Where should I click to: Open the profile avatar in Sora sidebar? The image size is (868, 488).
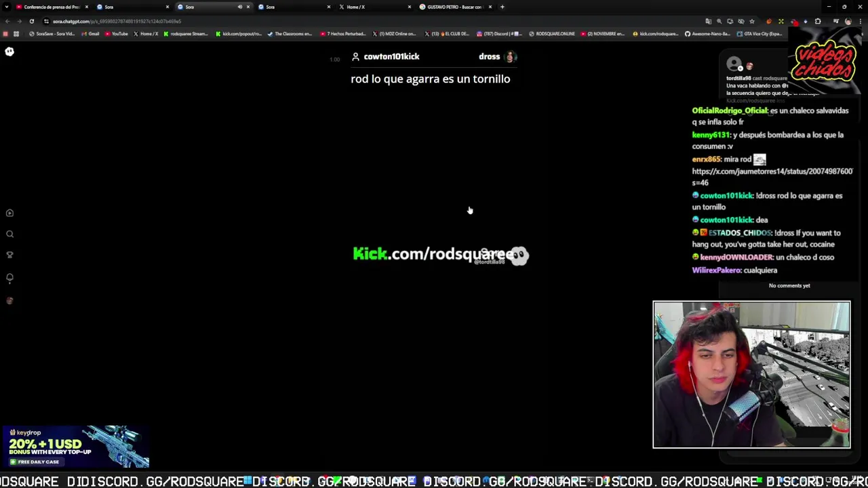9,301
